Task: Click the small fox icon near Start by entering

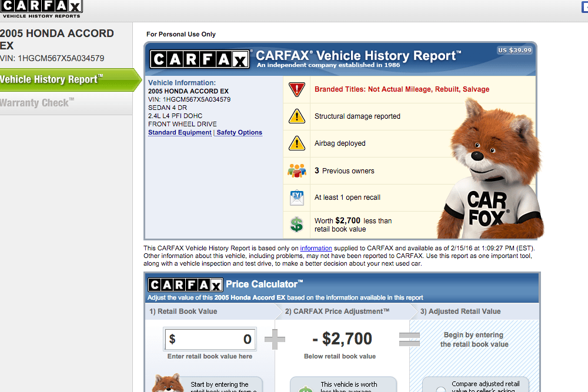Action: coord(168,383)
